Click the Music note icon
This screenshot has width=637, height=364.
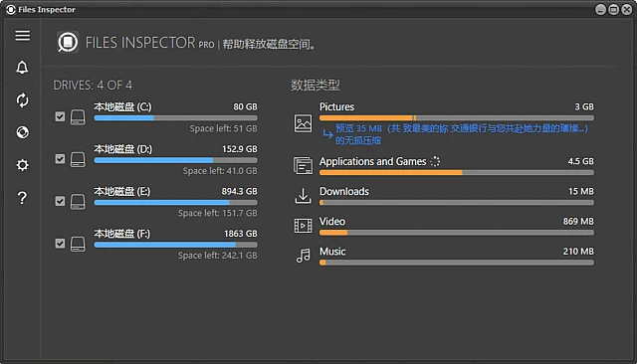[303, 256]
